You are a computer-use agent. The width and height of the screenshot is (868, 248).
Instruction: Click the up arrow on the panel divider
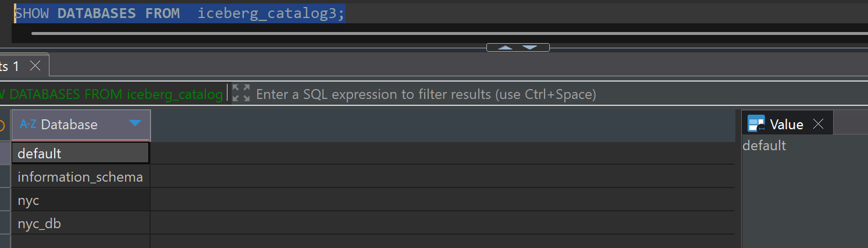(505, 47)
